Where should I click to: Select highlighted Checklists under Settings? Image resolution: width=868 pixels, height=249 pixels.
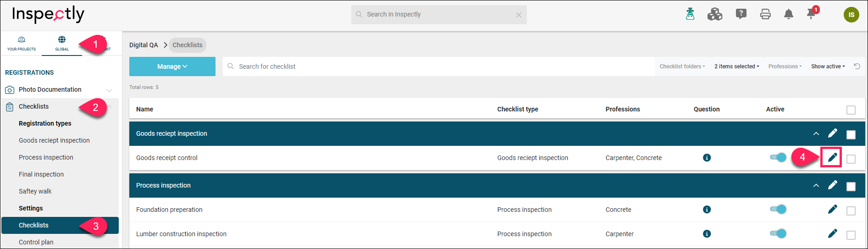click(60, 225)
